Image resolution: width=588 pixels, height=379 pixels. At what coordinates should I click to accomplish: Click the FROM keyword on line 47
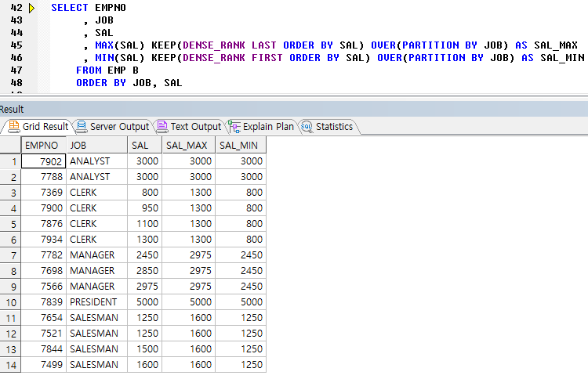[89, 70]
